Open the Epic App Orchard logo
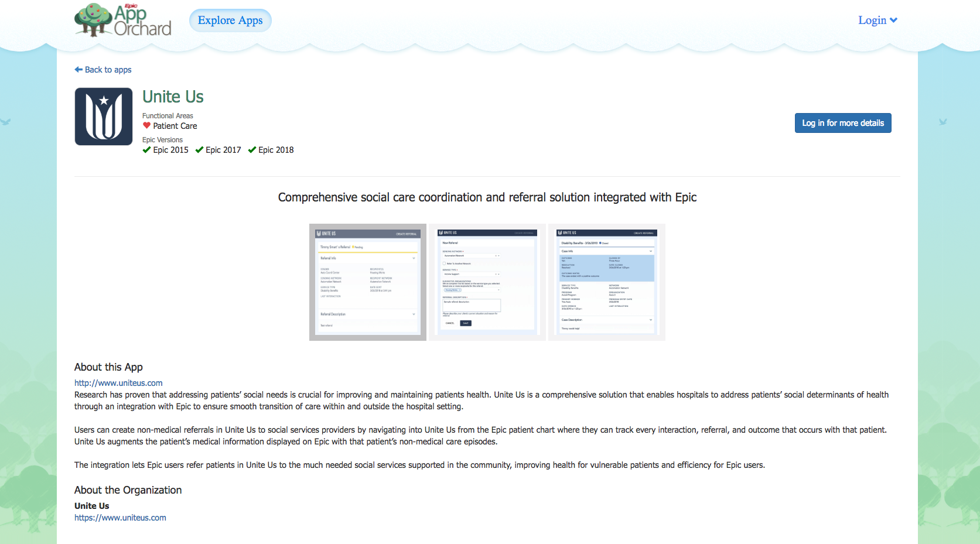The image size is (980, 544). click(x=123, y=20)
